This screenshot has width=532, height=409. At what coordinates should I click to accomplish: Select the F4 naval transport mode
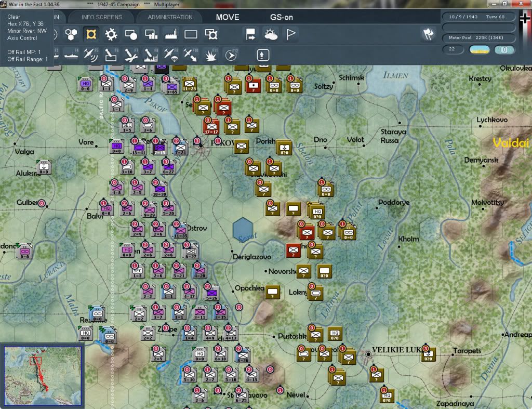pos(71,55)
